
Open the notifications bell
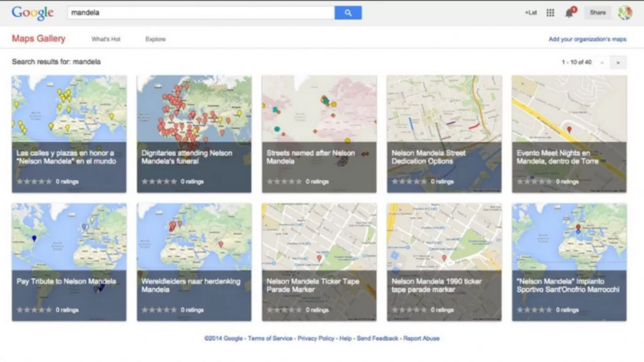tap(569, 13)
